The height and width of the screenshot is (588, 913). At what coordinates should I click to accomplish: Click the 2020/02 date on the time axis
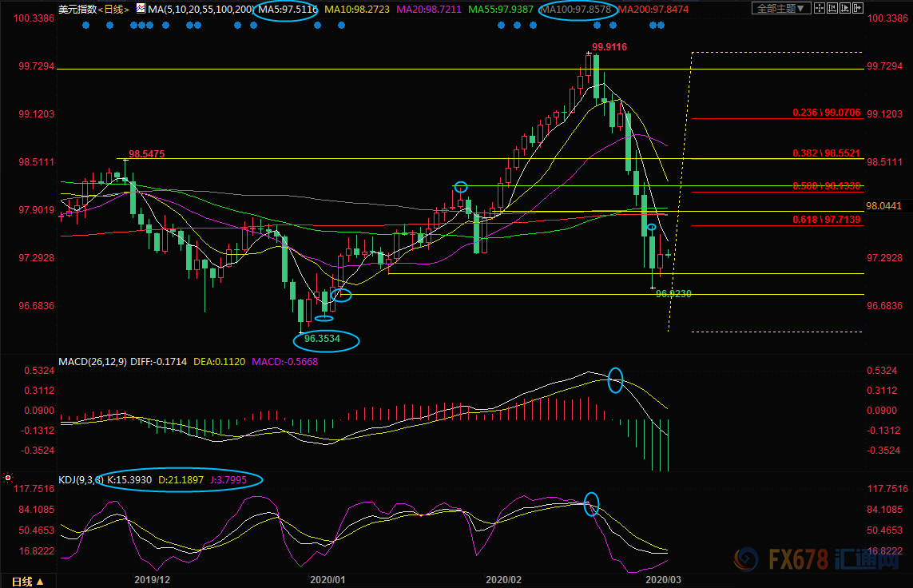503,579
